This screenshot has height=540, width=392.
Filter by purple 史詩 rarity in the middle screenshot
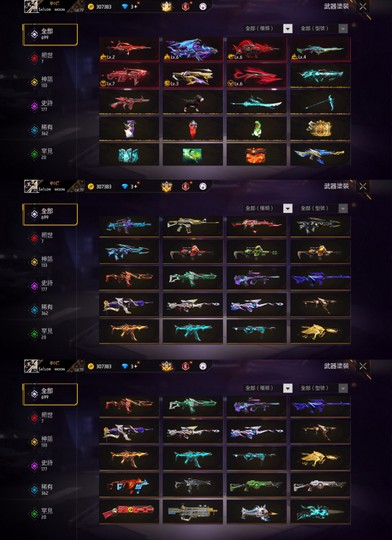42,285
